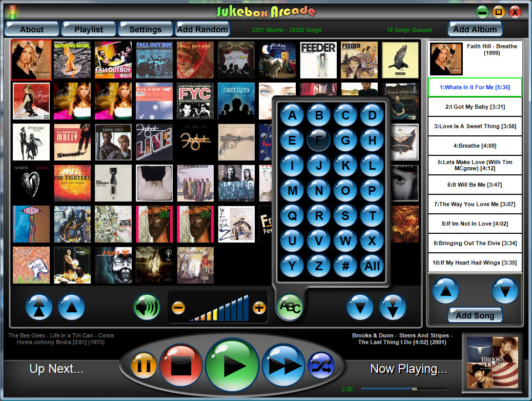
Task: Select letter X in alphabet picker
Action: 372,240
